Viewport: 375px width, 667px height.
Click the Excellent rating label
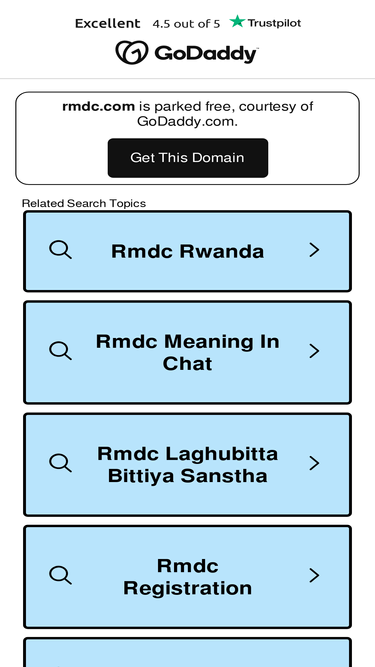(x=108, y=23)
